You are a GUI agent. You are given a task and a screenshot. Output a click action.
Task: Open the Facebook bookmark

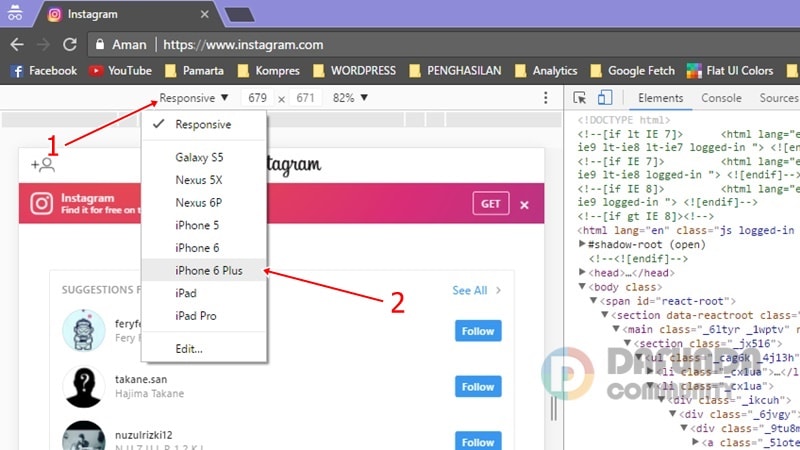pyautogui.click(x=43, y=71)
